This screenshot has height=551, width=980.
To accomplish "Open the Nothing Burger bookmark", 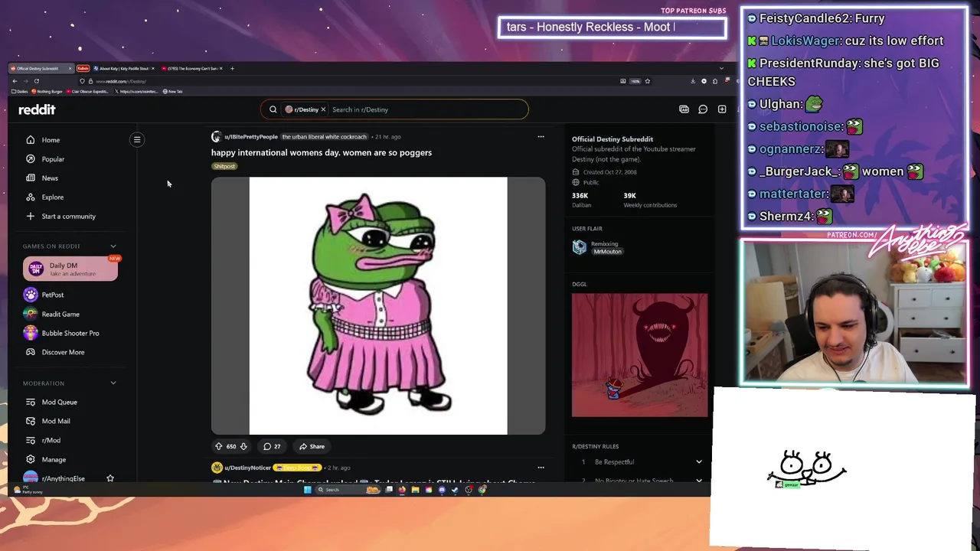I will [x=47, y=91].
